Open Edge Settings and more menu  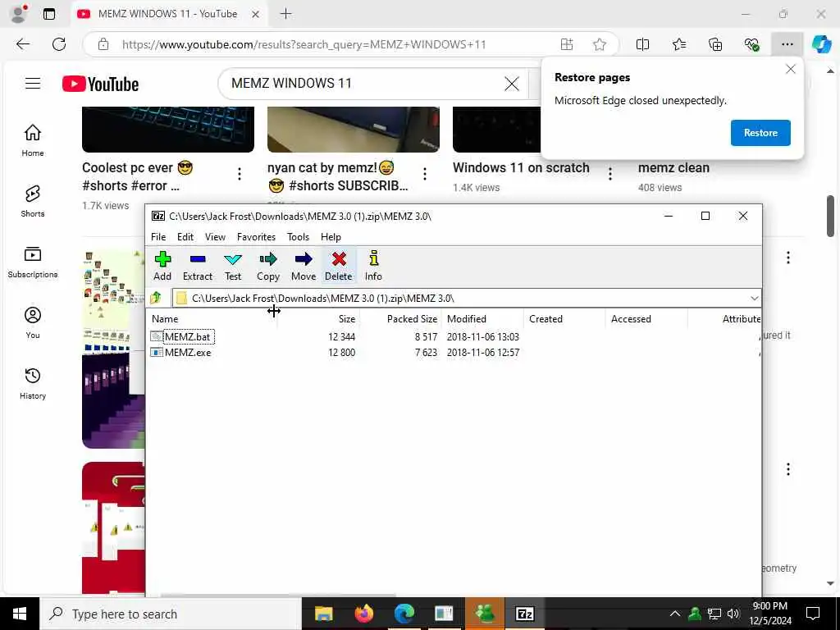(x=787, y=44)
